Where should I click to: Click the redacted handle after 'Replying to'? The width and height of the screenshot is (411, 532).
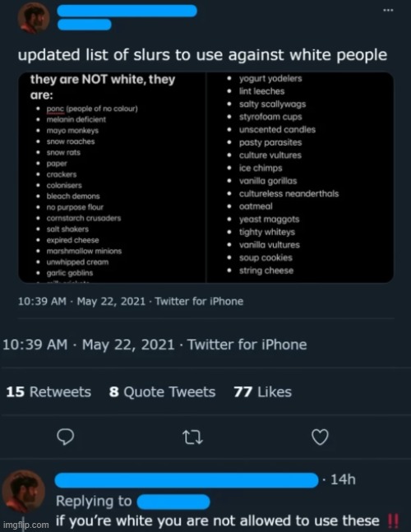point(173,502)
